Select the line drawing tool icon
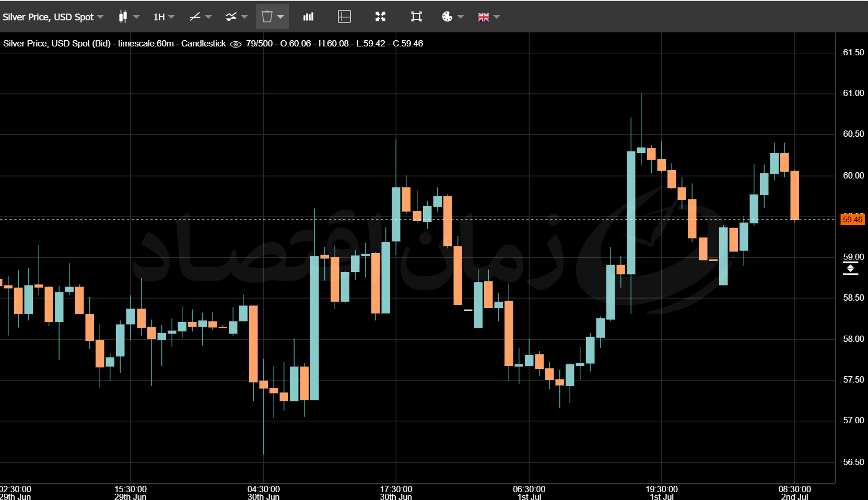This screenshot has width=868, height=500. click(x=195, y=17)
